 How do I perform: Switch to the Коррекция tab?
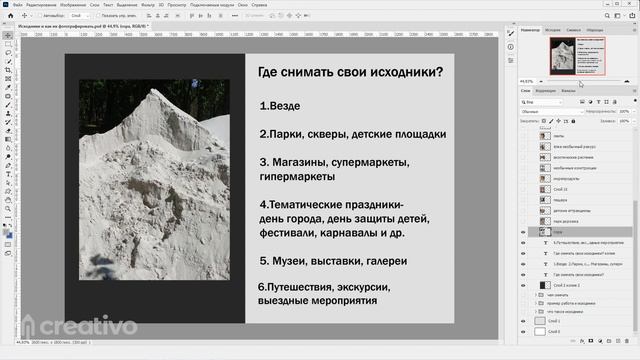tap(546, 91)
